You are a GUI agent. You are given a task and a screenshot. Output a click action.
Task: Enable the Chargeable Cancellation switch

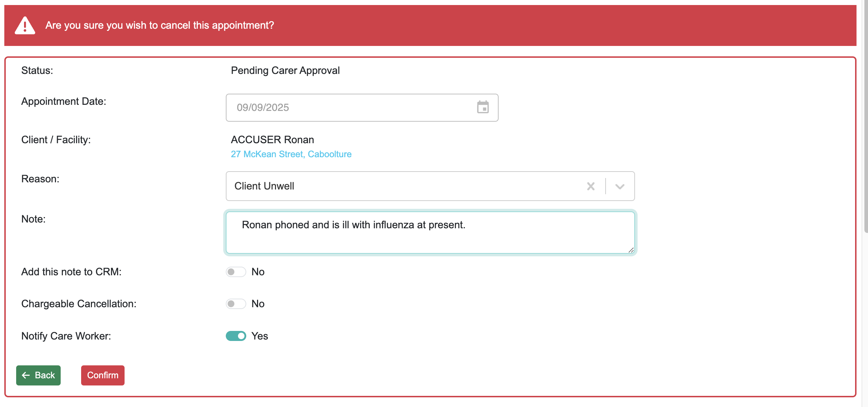click(x=236, y=304)
